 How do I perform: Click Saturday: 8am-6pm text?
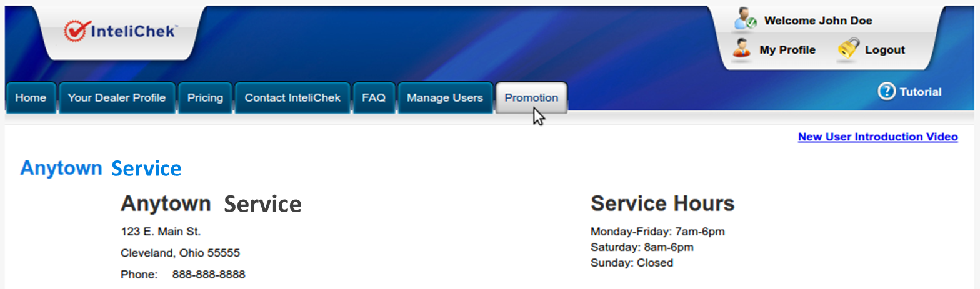642,247
